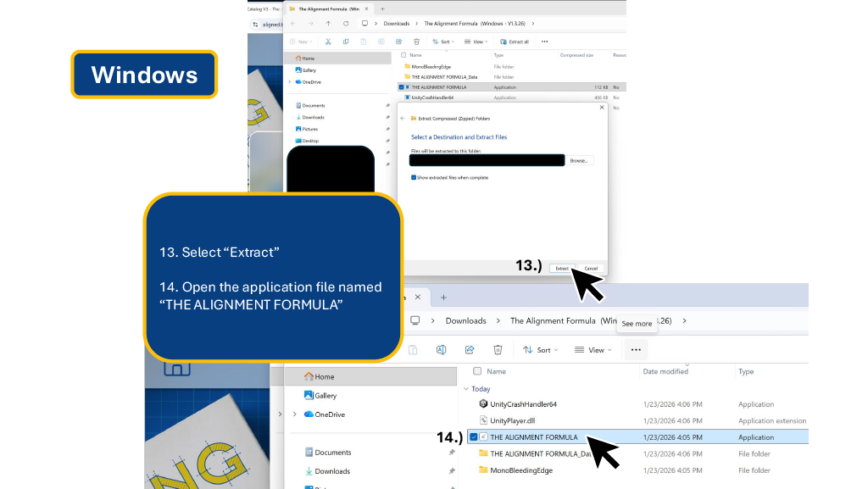Click the Copy icon in the toolbar
This screenshot has width=868, height=489.
pyautogui.click(x=348, y=41)
